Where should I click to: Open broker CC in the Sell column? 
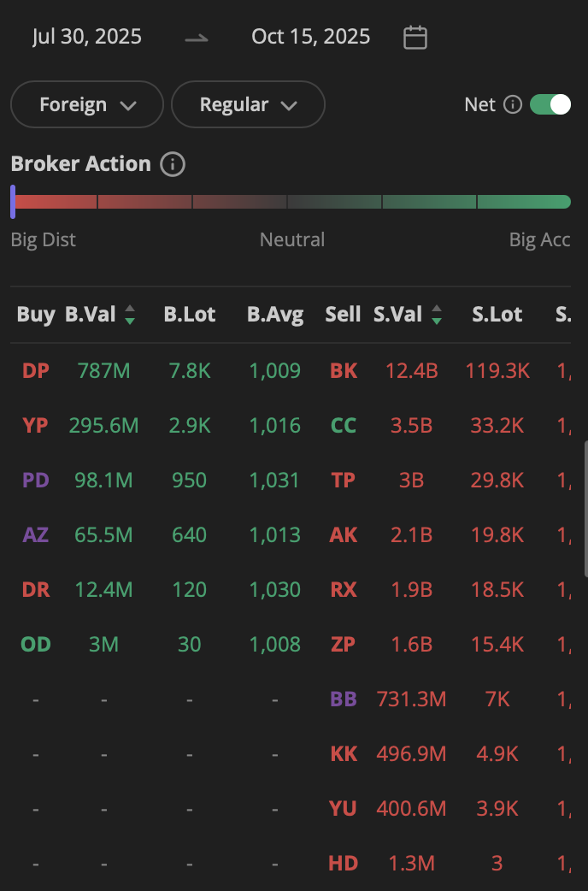[x=344, y=425]
